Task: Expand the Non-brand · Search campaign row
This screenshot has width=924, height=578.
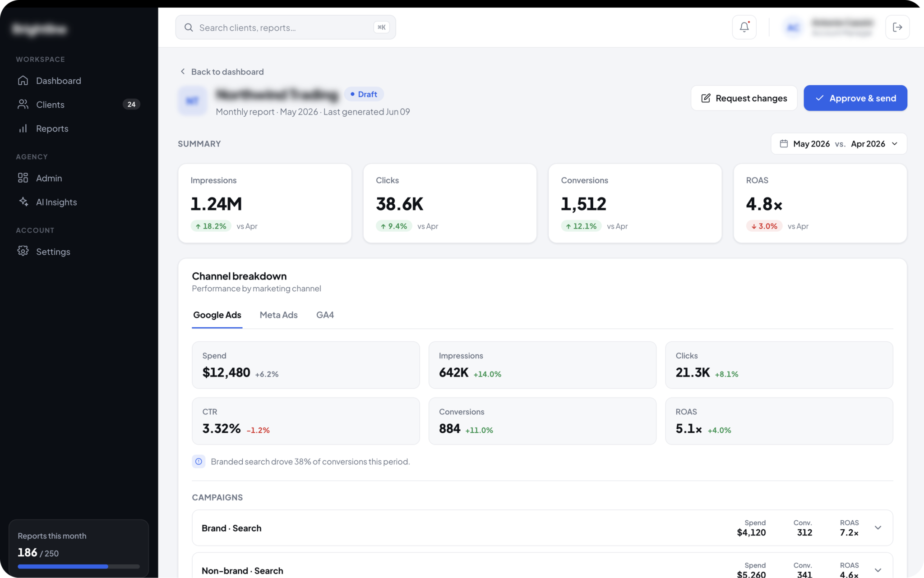Action: pyautogui.click(x=878, y=570)
